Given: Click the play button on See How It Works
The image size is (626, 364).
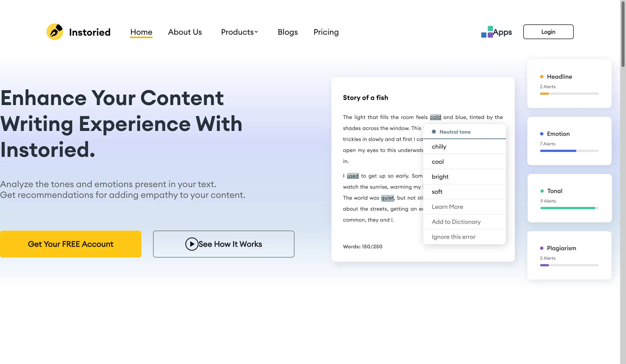Looking at the screenshot, I should point(192,244).
